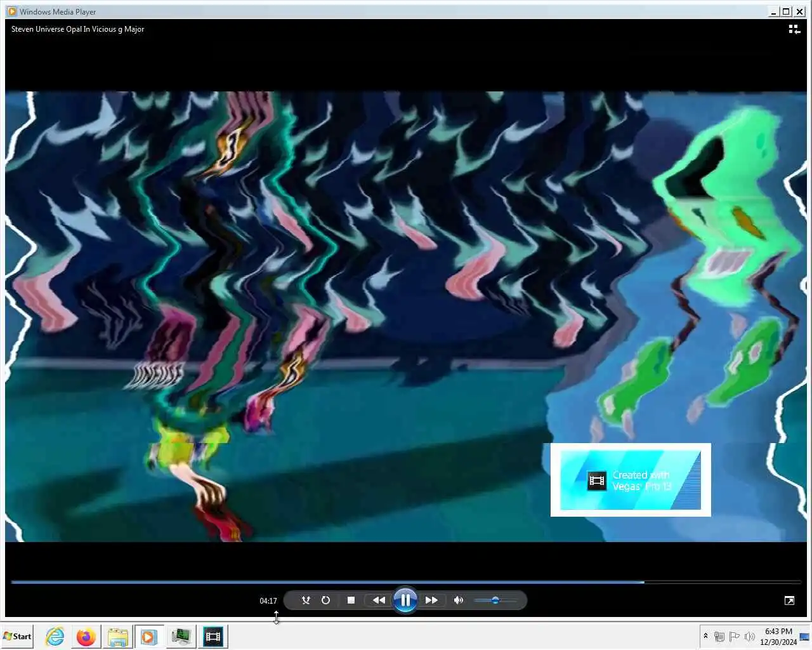Click the 04:17 elapsed time display
This screenshot has width=812, height=650.
pos(268,600)
